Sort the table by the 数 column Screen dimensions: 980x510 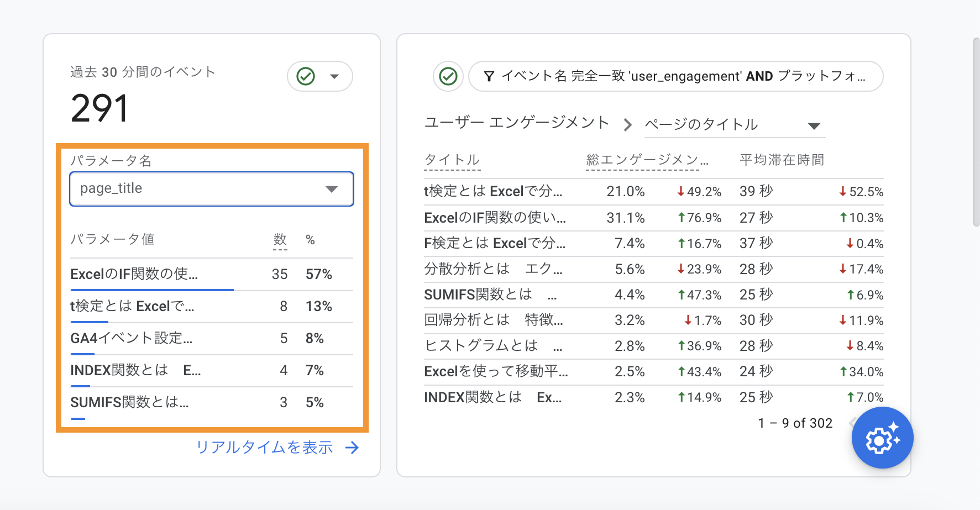pyautogui.click(x=280, y=240)
